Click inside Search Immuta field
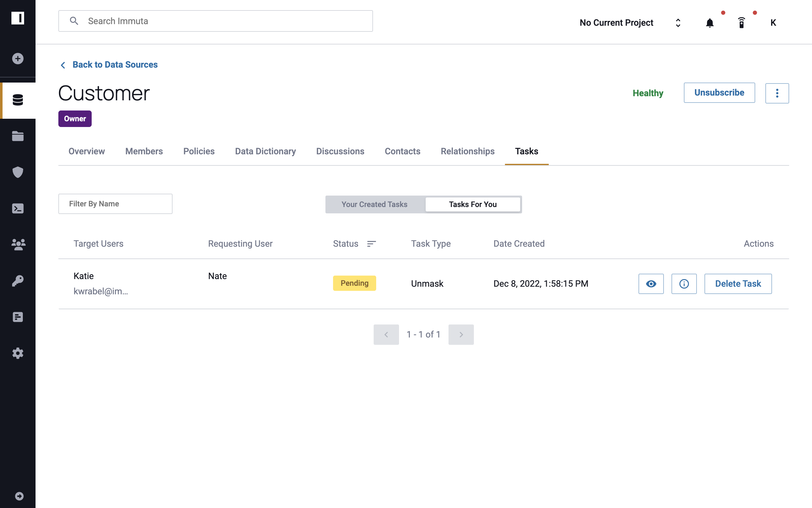 215,21
